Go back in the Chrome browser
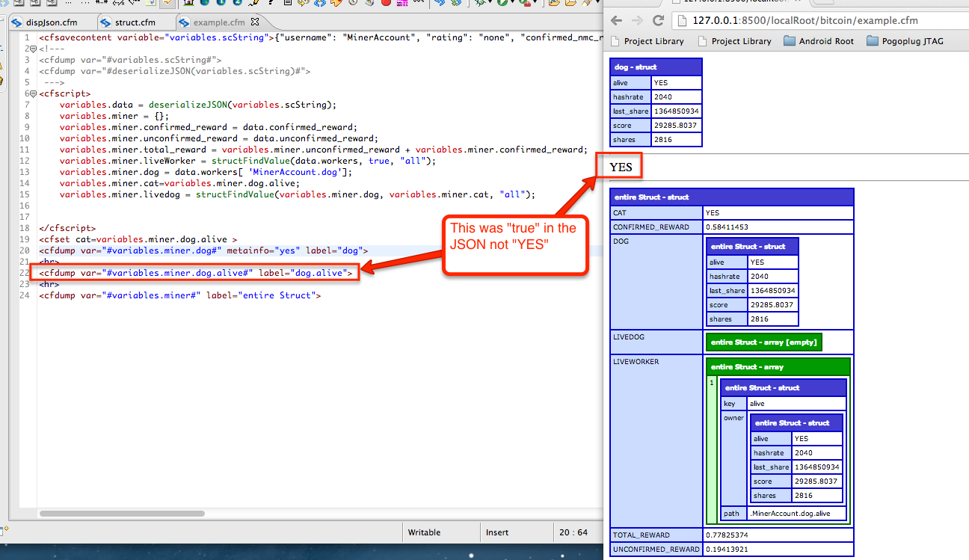 617,20
